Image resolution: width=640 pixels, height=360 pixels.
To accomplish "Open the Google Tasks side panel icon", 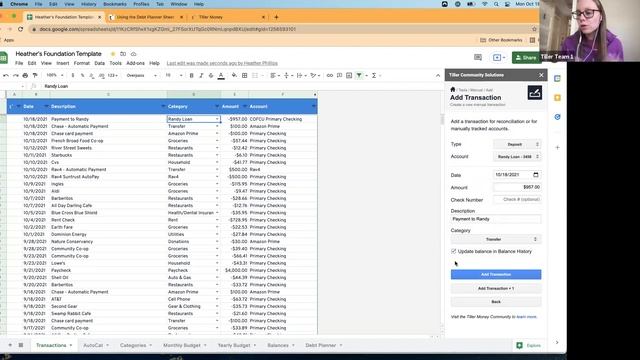I will tap(557, 117).
